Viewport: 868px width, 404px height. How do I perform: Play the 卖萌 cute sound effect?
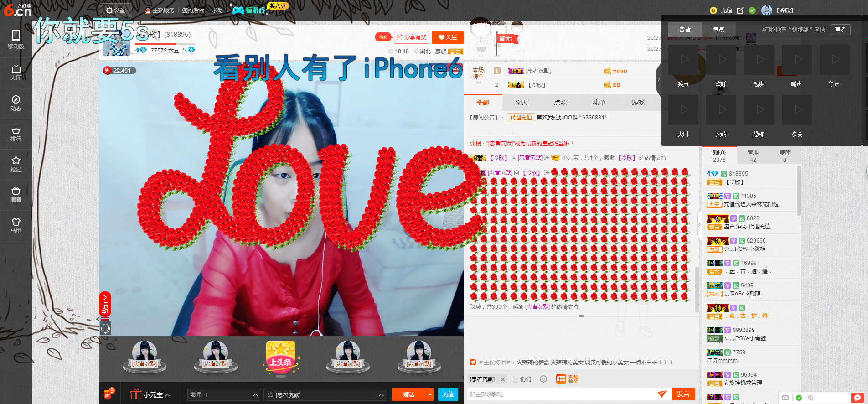coord(721,110)
